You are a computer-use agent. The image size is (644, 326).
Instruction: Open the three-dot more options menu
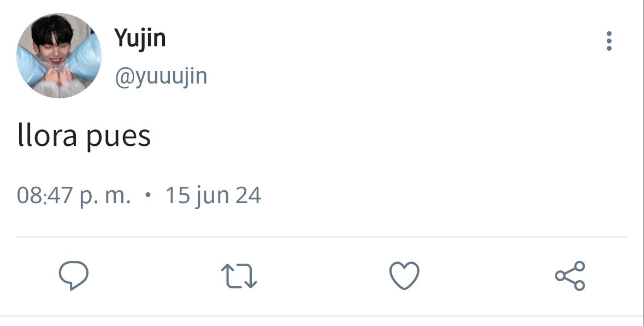click(608, 41)
